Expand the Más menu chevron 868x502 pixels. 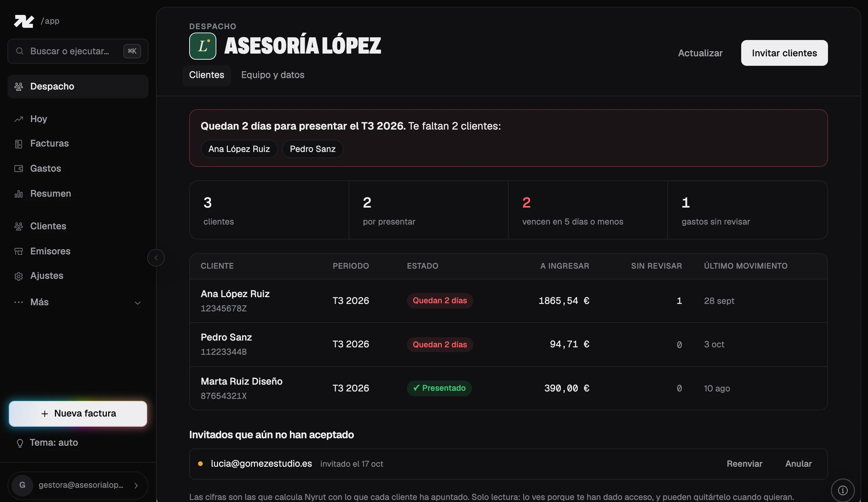tap(137, 303)
